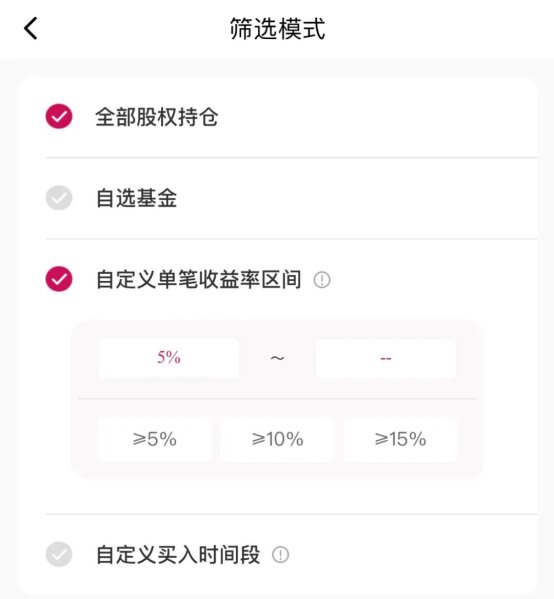Select the ≥5% preset
The image size is (554, 599).
[155, 439]
